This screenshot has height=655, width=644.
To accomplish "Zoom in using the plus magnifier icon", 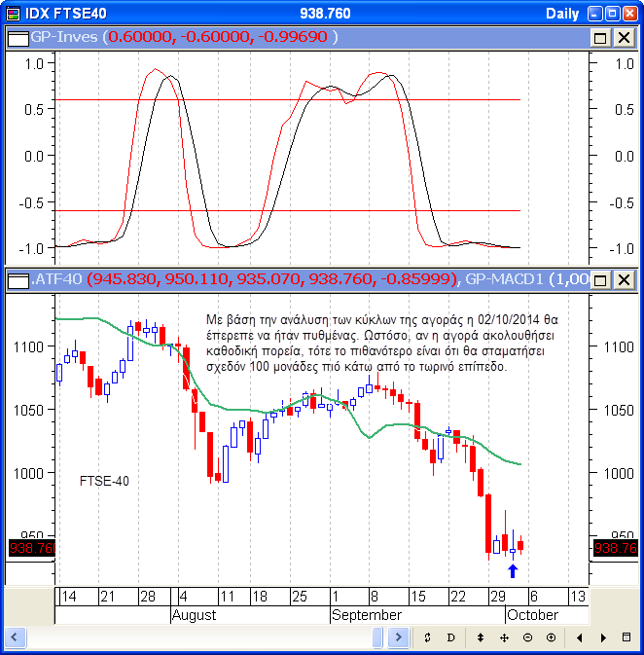I will tap(551, 637).
